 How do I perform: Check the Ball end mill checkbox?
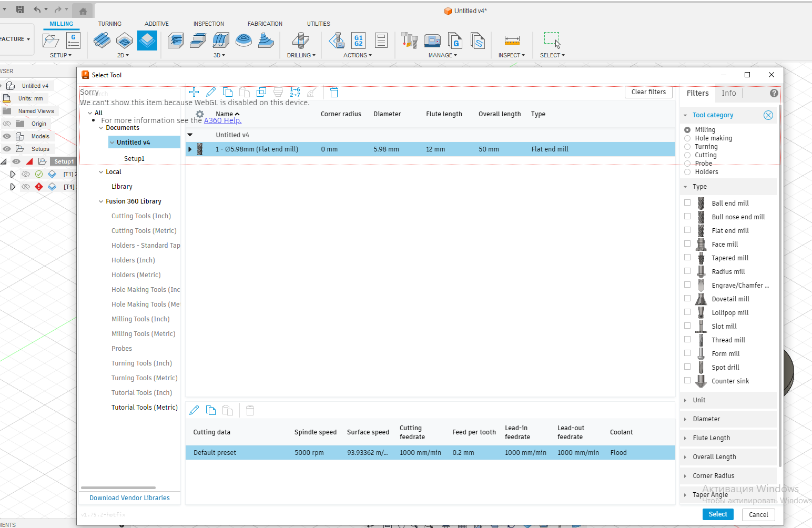[687, 203]
